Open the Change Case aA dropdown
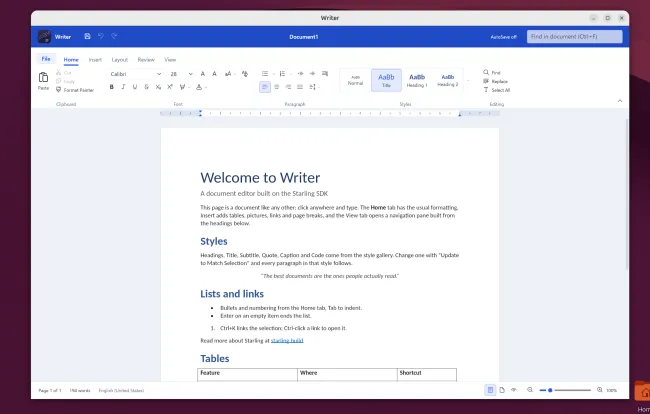This screenshot has width=650, height=414. click(229, 74)
